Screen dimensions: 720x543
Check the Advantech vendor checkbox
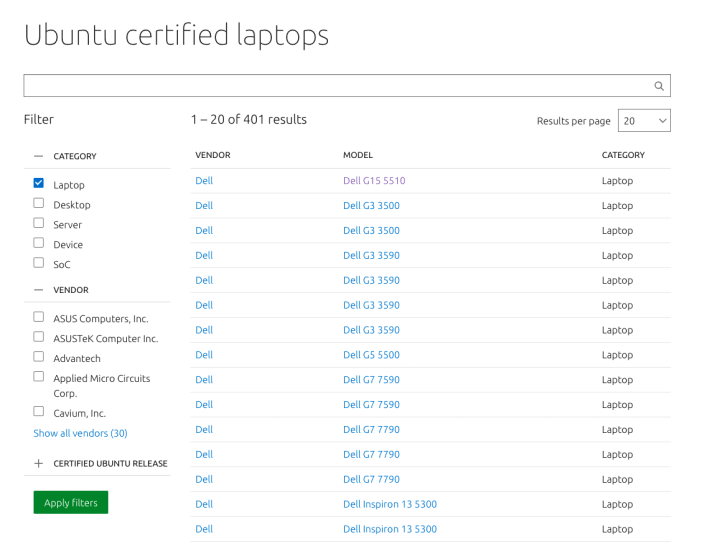click(x=39, y=357)
